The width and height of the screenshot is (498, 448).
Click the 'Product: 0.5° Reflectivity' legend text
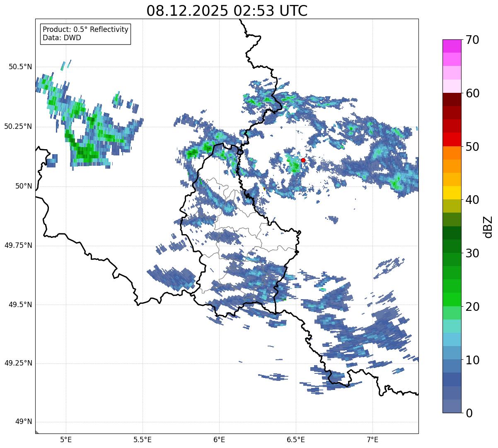click(x=86, y=29)
